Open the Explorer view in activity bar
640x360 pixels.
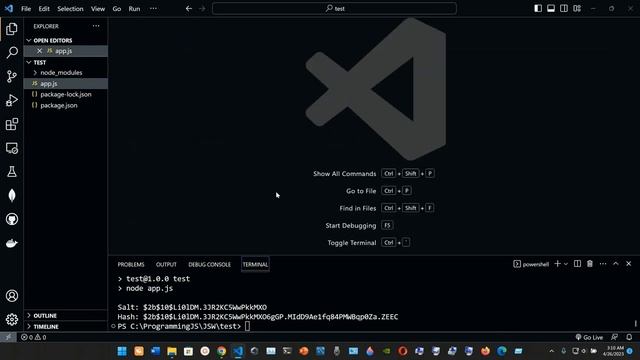tap(12, 29)
